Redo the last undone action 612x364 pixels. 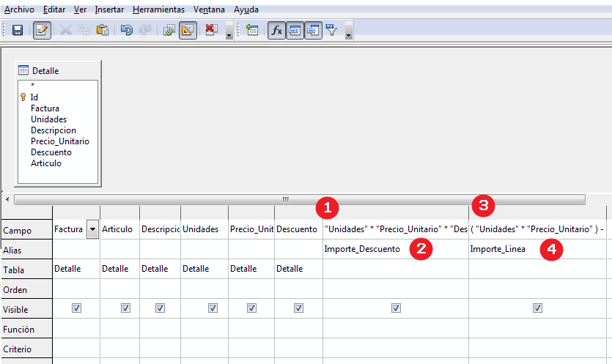145,30
